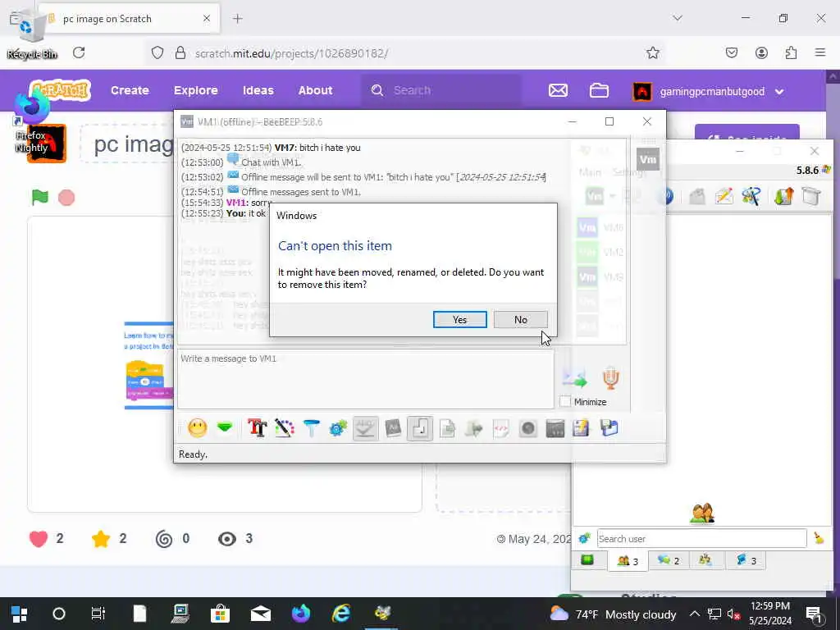Image resolution: width=840 pixels, height=630 pixels.
Task: Click the dark screenshot window icon
Action: coord(555,428)
